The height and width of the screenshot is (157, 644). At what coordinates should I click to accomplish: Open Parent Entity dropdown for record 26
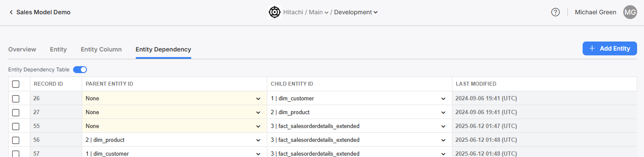tap(174, 99)
